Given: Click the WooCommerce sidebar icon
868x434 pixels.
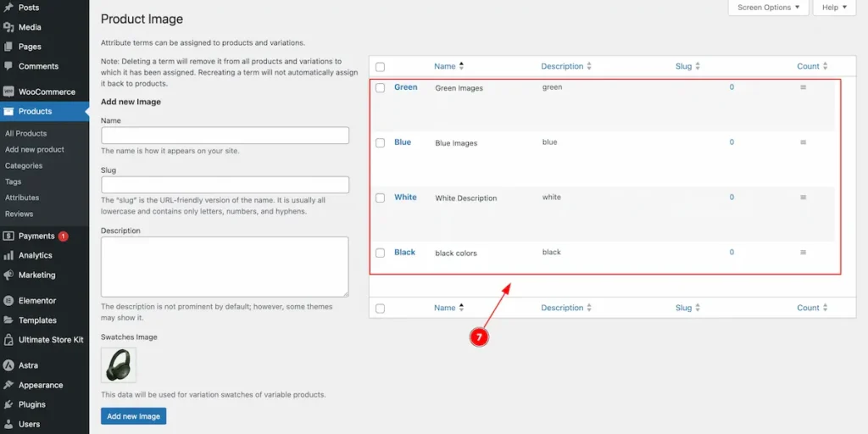Looking at the screenshot, I should 8,92.
